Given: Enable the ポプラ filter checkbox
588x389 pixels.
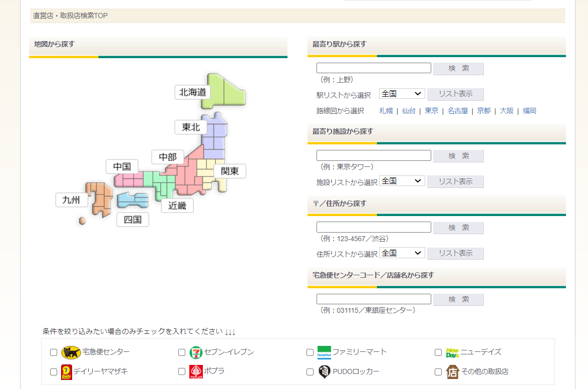Looking at the screenshot, I should (x=182, y=371).
